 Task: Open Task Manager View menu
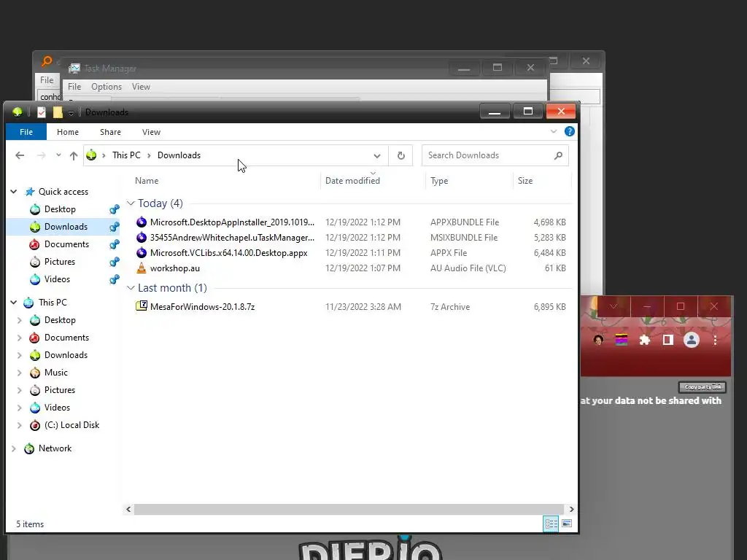(141, 87)
